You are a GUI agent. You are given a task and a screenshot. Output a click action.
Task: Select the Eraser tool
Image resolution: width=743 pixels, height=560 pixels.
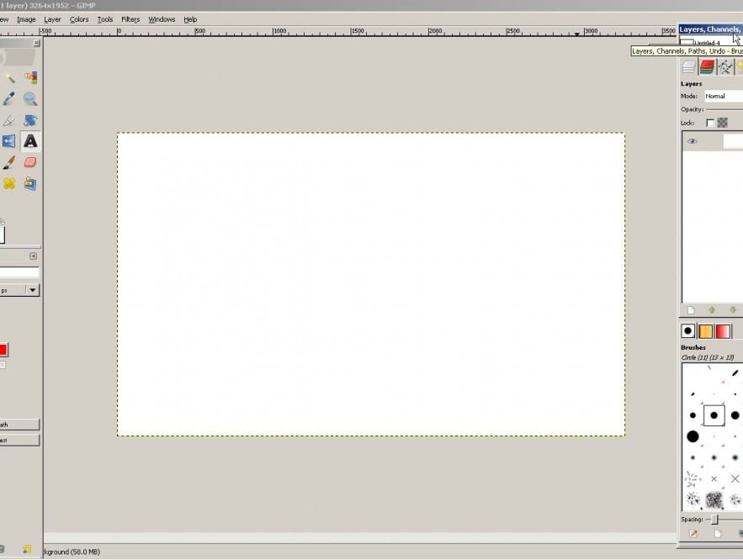tap(30, 162)
